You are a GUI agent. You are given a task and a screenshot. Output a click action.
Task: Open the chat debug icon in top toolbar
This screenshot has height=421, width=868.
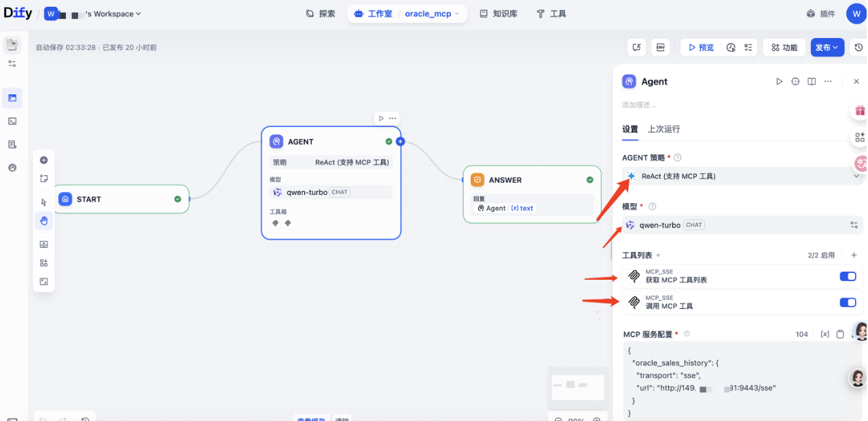[636, 48]
